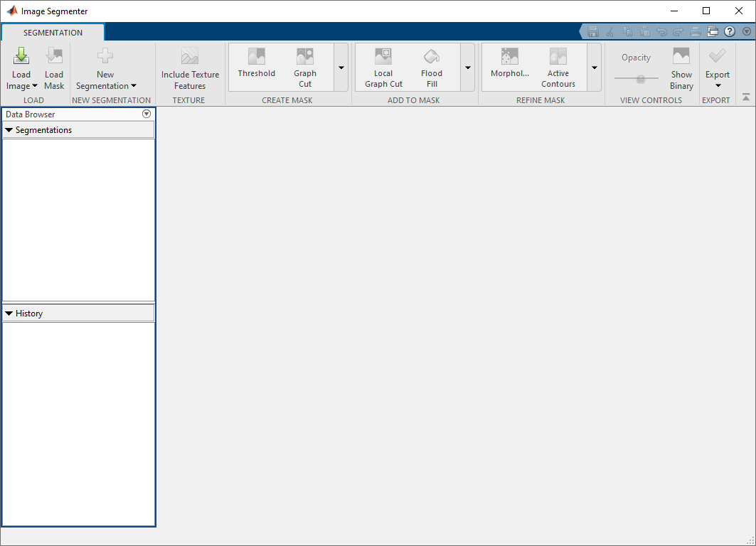Collapse the Segmentations section
756x546 pixels.
tap(9, 130)
